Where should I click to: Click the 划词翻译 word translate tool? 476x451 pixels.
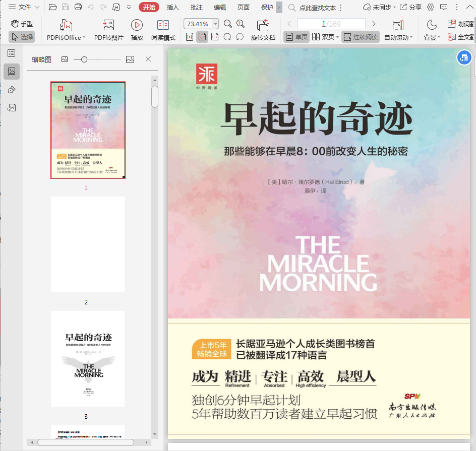461,24
